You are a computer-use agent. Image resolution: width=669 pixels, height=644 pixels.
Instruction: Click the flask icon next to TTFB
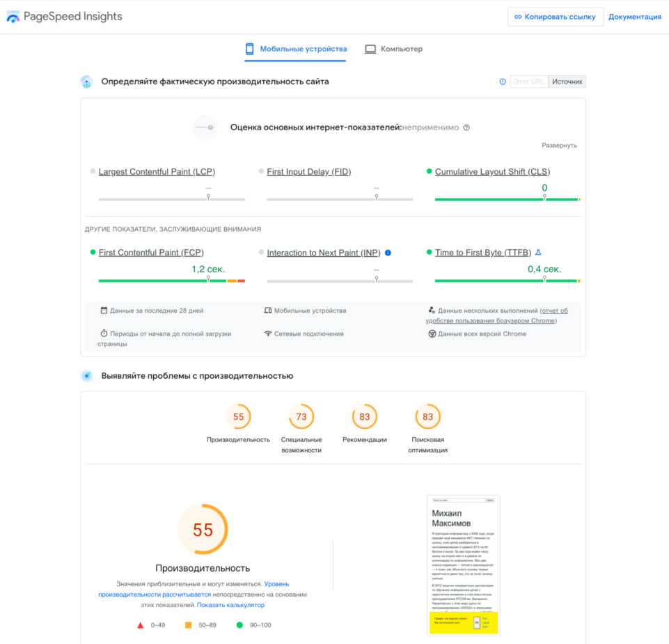(537, 253)
